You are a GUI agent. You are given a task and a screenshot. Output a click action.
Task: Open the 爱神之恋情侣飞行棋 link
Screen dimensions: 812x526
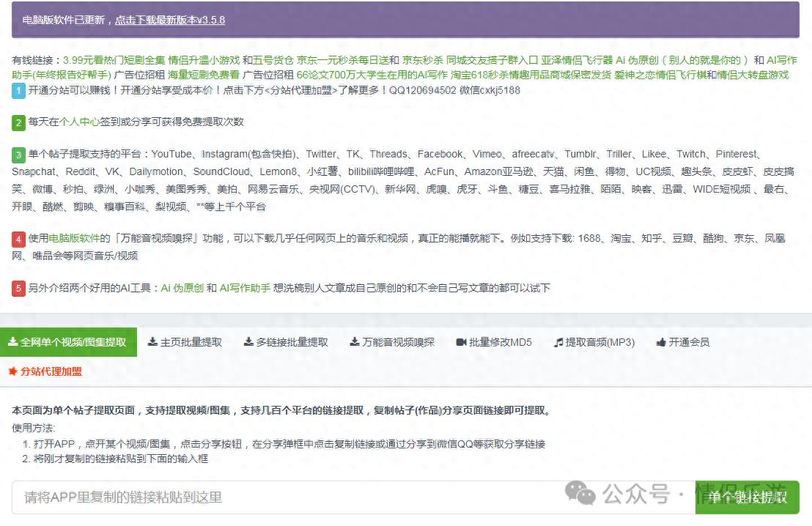[660, 75]
